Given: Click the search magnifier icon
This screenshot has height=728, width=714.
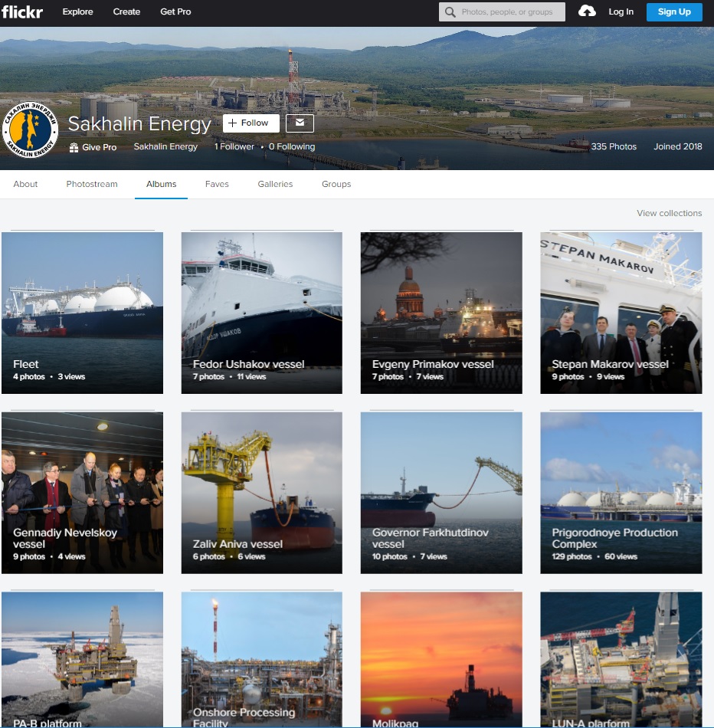Looking at the screenshot, I should click(450, 12).
